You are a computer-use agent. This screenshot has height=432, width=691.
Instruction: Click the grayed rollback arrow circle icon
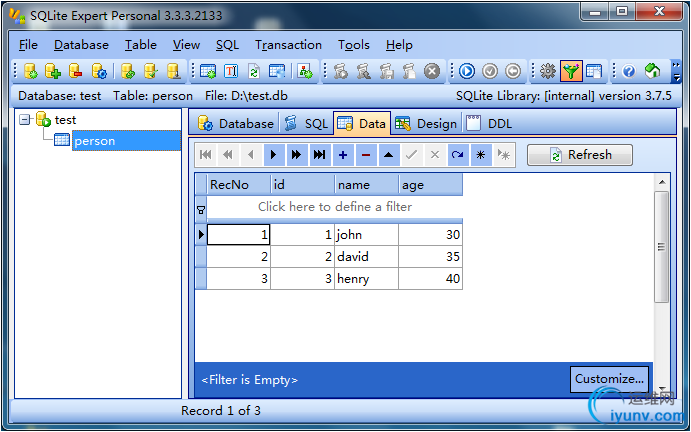[513, 71]
